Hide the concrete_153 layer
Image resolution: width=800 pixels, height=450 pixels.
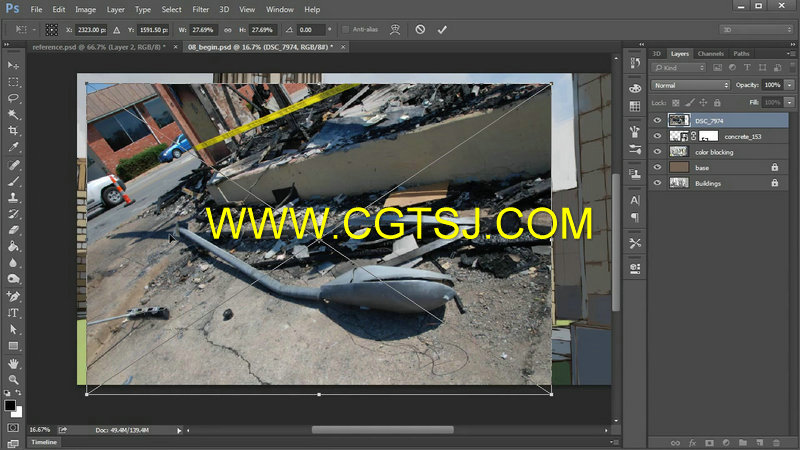click(x=657, y=136)
